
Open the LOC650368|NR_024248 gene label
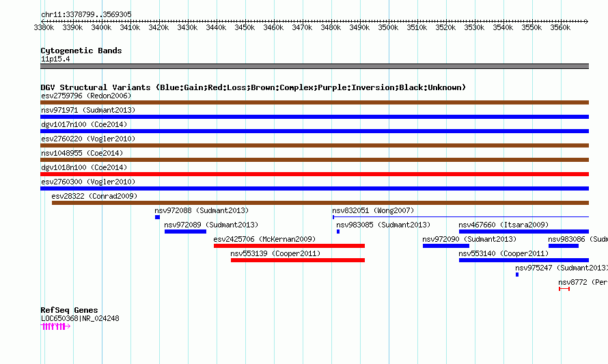pos(80,318)
